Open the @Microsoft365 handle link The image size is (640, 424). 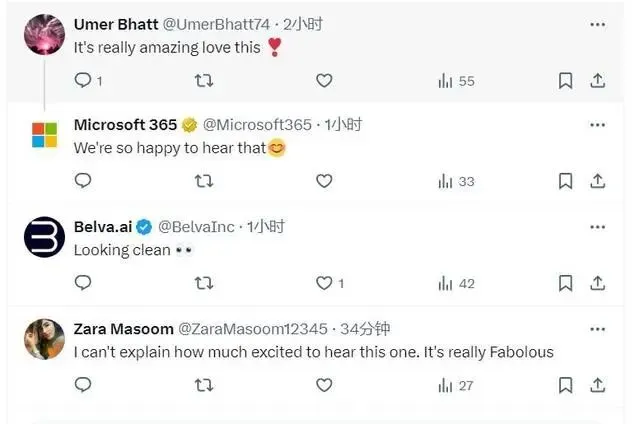click(257, 125)
